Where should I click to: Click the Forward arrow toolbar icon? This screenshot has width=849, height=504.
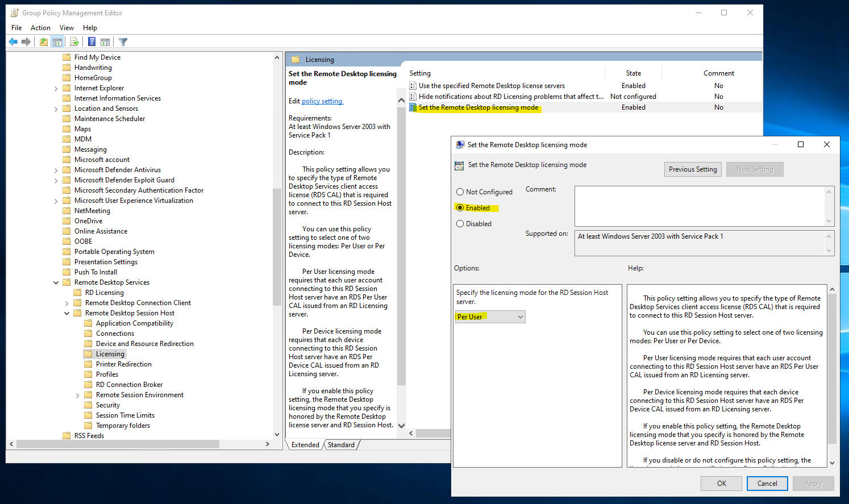point(26,41)
